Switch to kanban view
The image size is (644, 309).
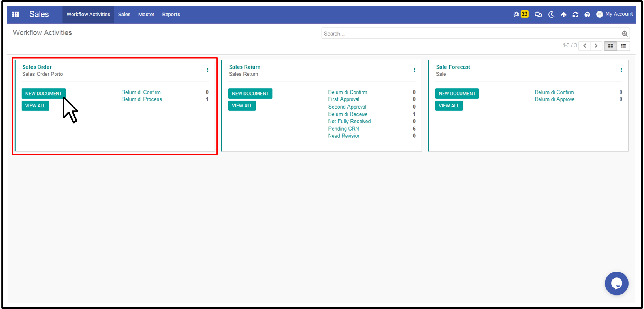pyautogui.click(x=610, y=46)
